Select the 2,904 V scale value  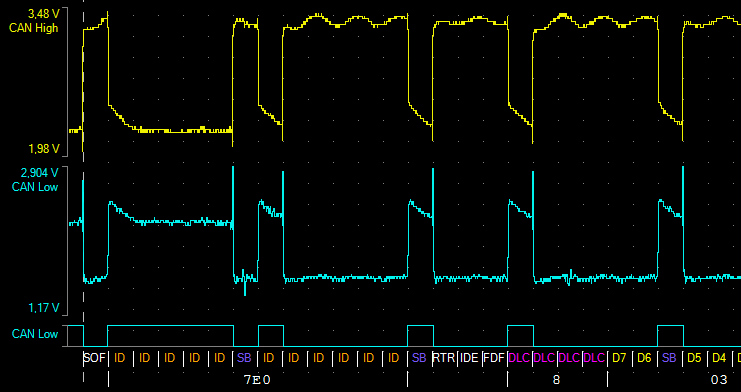click(40, 172)
